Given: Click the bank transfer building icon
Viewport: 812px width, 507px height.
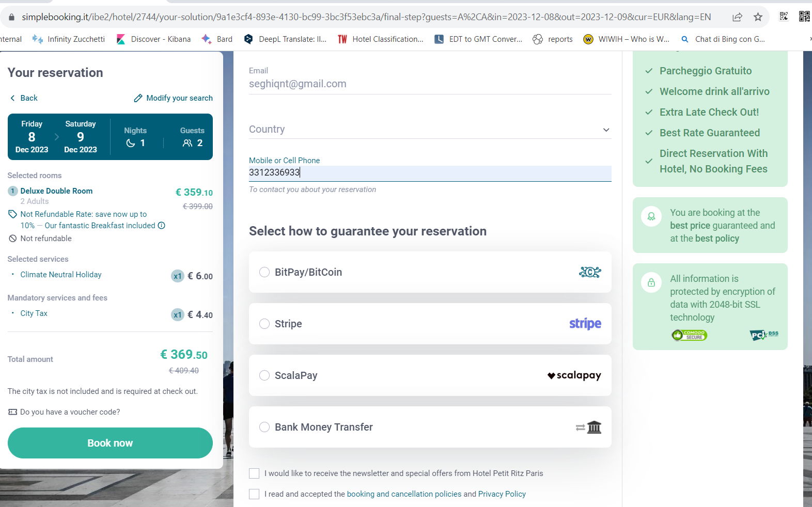Looking at the screenshot, I should pos(594,427).
